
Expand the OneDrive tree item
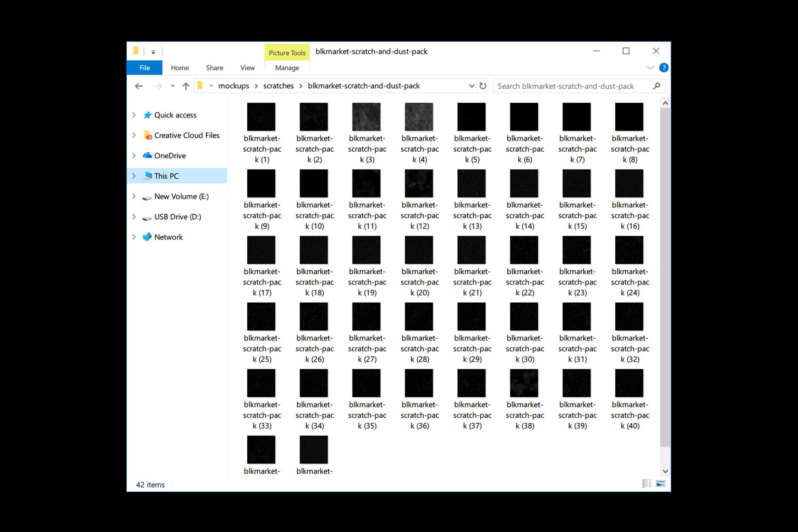[133, 155]
